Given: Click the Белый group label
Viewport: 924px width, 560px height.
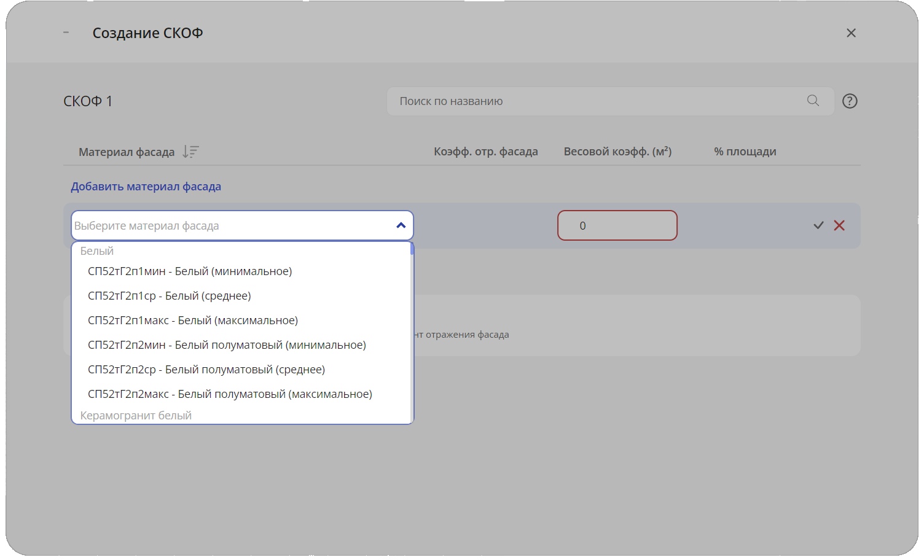Looking at the screenshot, I should pos(97,251).
